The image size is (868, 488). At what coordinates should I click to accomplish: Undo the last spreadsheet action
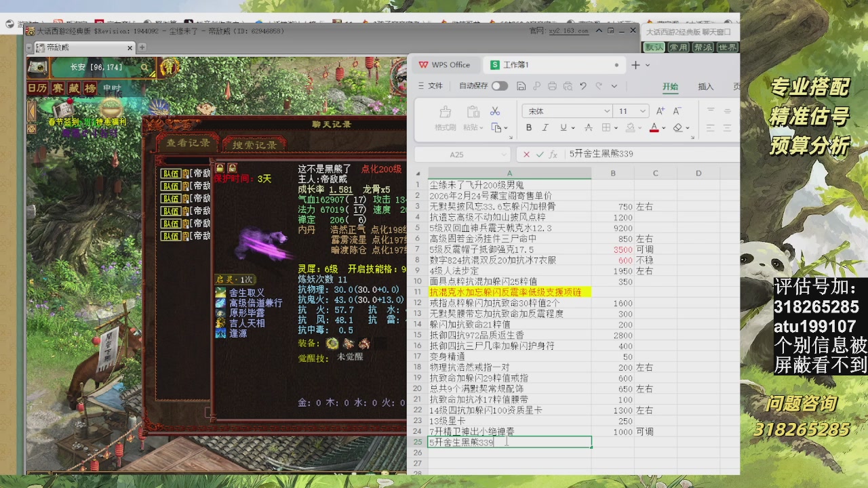(x=583, y=86)
